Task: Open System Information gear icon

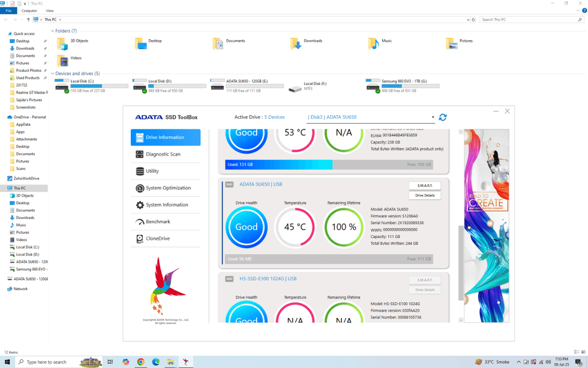Action: click(140, 205)
